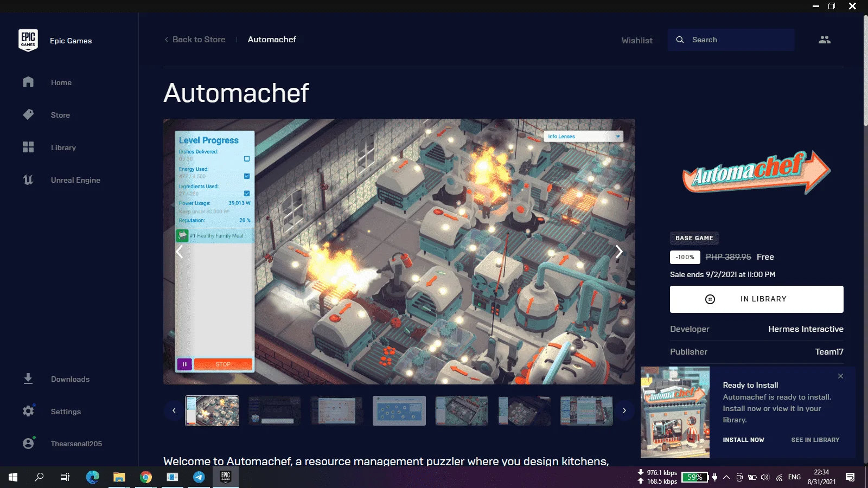Select Store in the sidebar
Image resolution: width=868 pixels, height=488 pixels.
(60, 115)
